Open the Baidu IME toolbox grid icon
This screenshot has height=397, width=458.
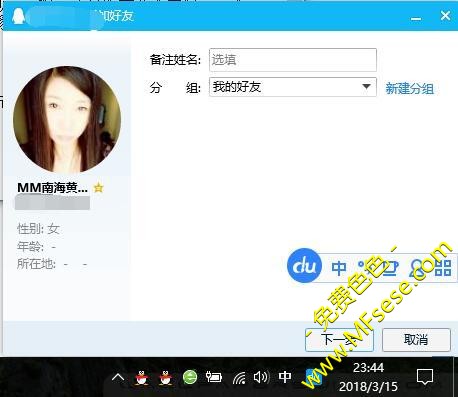443,268
